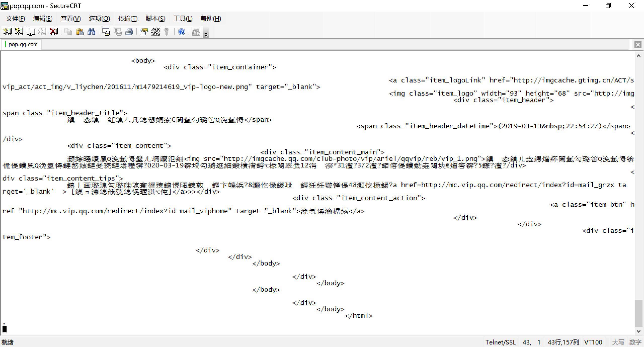Click the Paste clipboard icon
This screenshot has height=347, width=644.
click(80, 32)
